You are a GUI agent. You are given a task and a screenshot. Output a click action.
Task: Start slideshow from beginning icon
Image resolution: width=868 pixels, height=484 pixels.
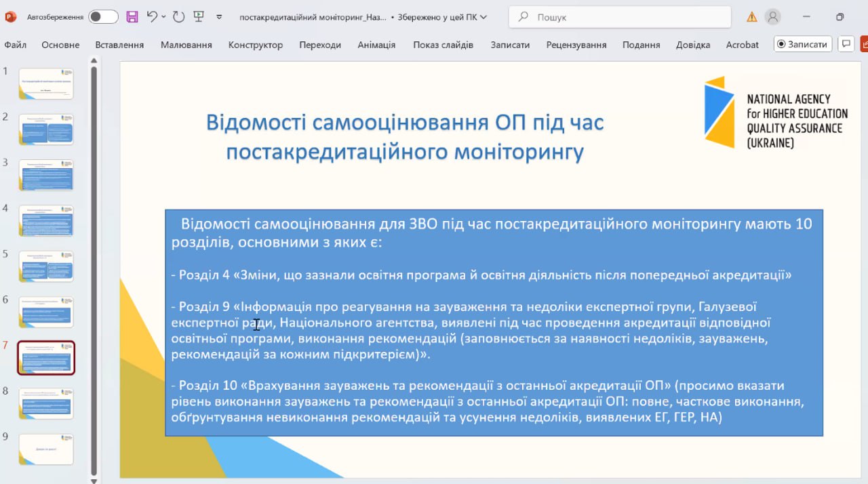click(199, 17)
